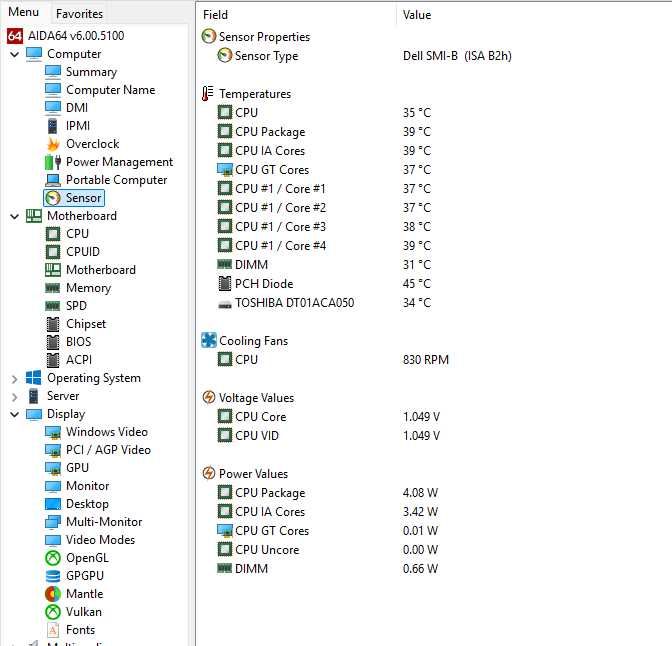Click the AIDA64 v6.00.5100 root icon
The image size is (672, 646).
(x=15, y=36)
